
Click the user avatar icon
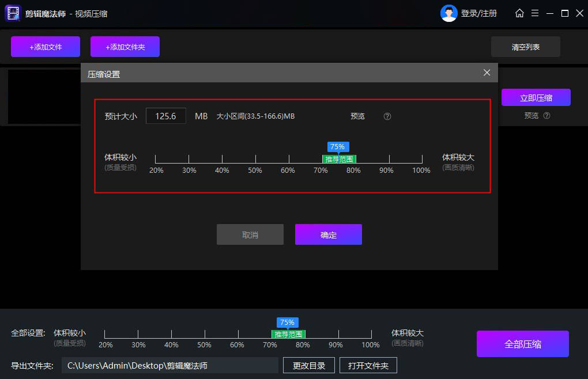pyautogui.click(x=448, y=13)
